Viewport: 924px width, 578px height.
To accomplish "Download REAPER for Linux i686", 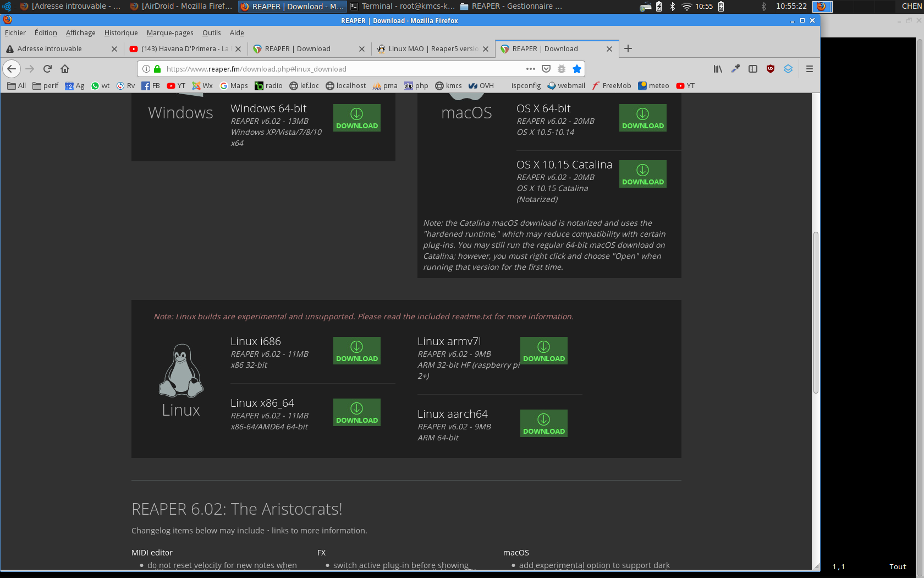I will (x=357, y=351).
